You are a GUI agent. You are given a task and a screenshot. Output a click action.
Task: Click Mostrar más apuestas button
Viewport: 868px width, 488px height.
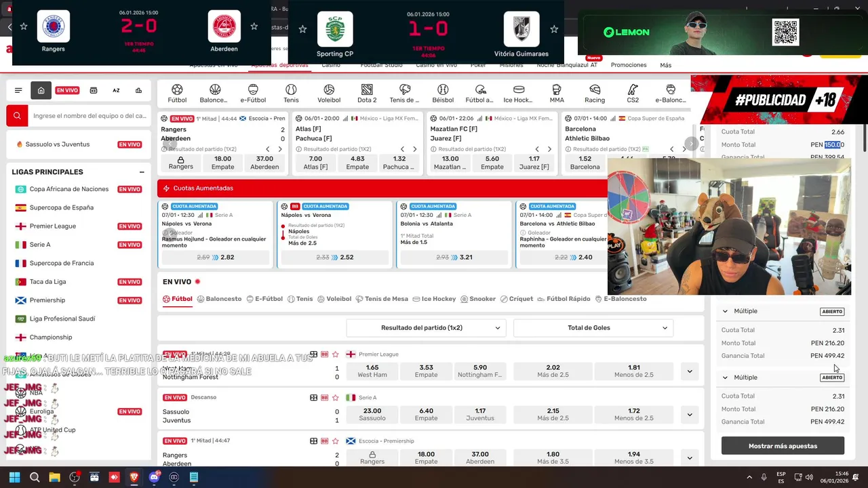point(783,446)
